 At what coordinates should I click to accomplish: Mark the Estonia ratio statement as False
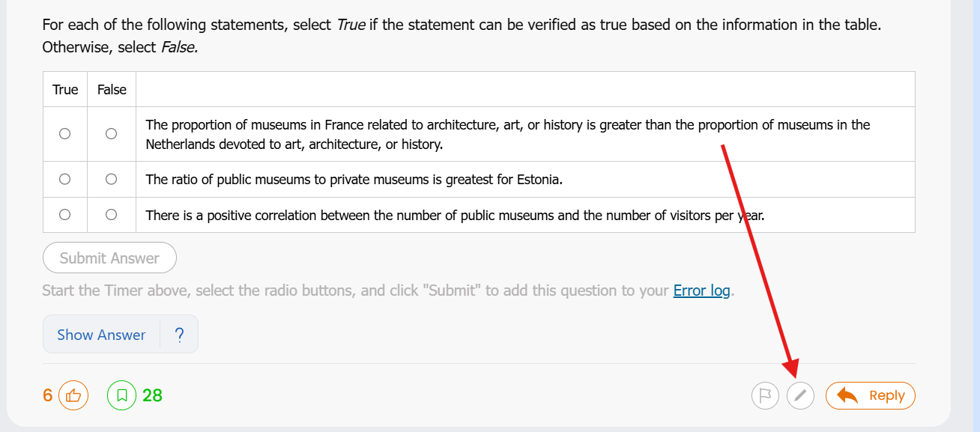pos(111,179)
